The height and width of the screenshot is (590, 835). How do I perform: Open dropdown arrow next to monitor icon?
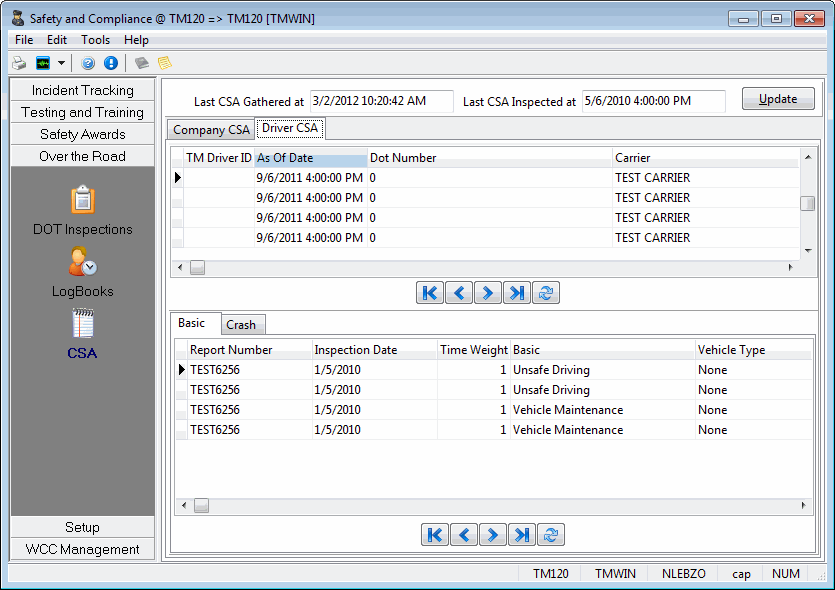pos(61,63)
